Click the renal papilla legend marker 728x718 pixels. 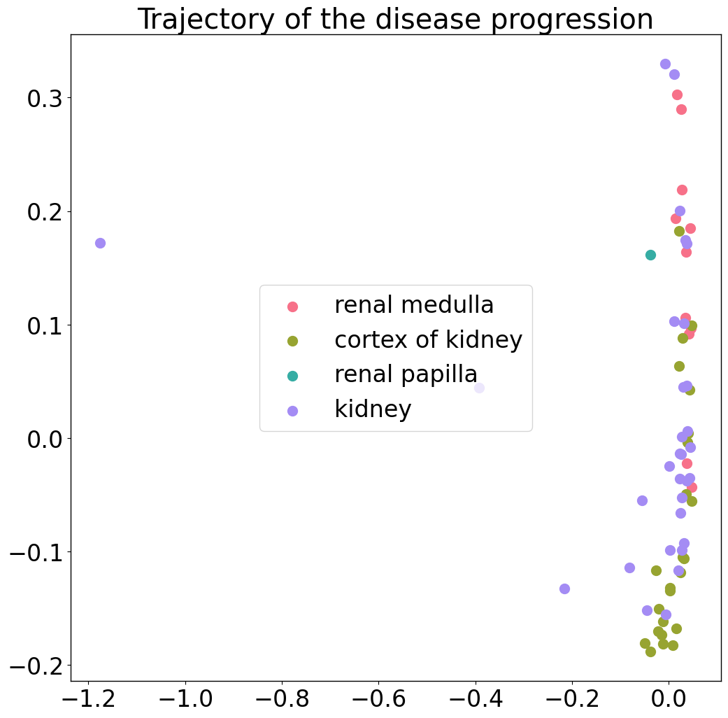[x=292, y=376]
